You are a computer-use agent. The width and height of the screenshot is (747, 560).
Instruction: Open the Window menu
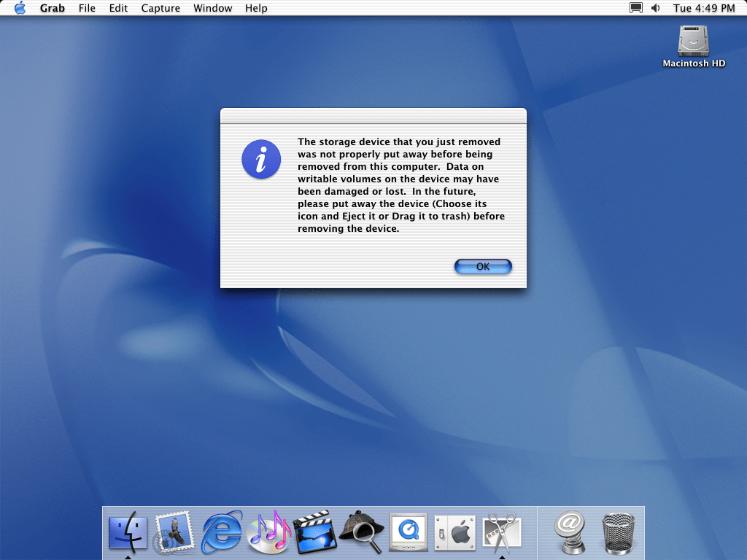tap(212, 8)
